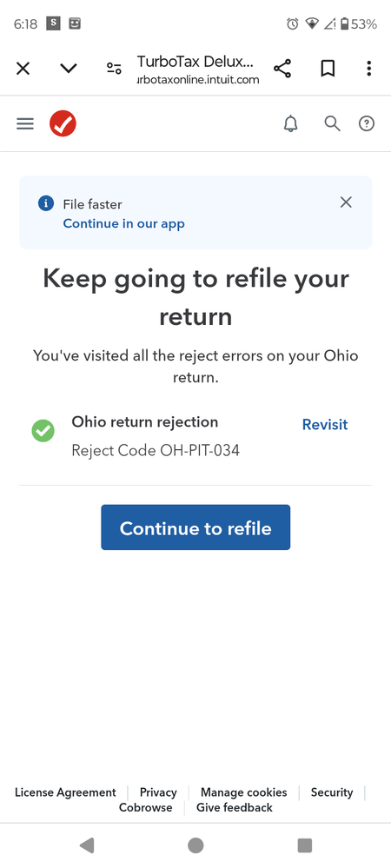Tap the red TurboTax checkmark logo
This screenshot has width=391, height=868.
(63, 123)
